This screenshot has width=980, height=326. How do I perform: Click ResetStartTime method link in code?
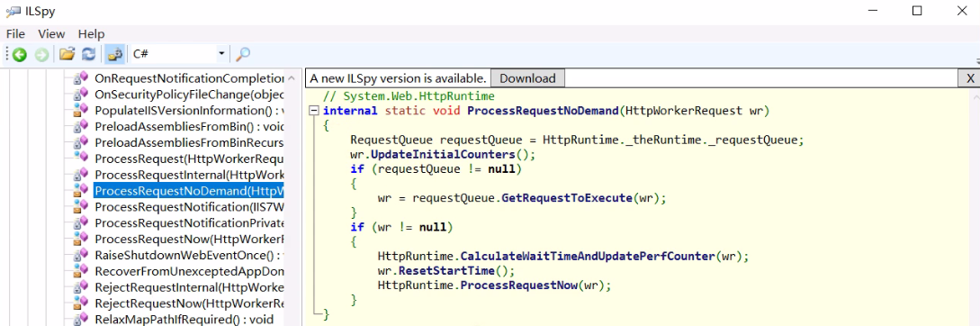tap(448, 271)
